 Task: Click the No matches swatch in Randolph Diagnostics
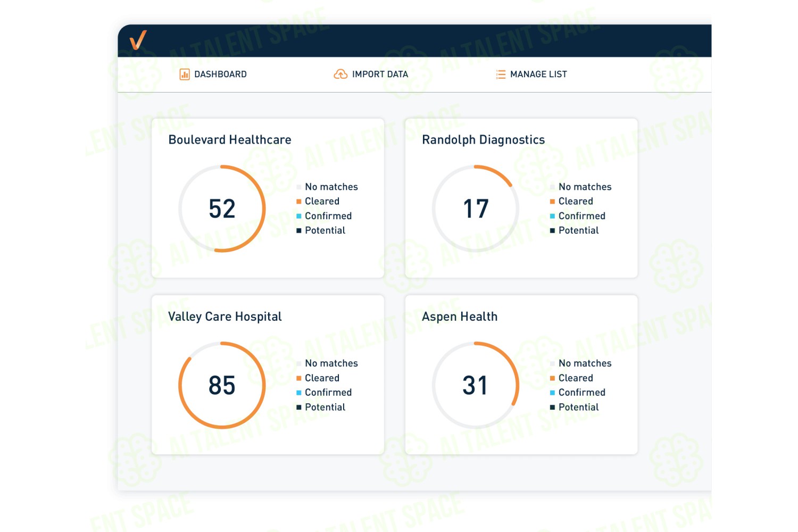pyautogui.click(x=552, y=187)
